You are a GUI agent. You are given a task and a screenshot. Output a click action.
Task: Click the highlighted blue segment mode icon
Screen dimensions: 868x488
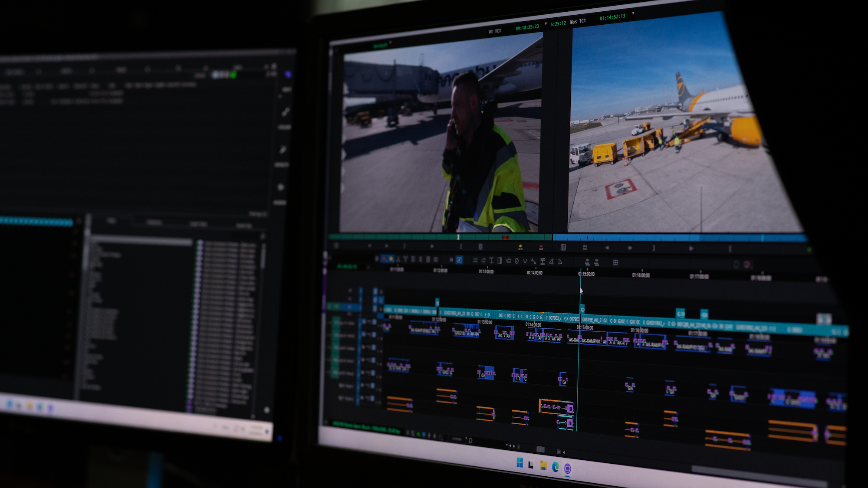tap(384, 259)
